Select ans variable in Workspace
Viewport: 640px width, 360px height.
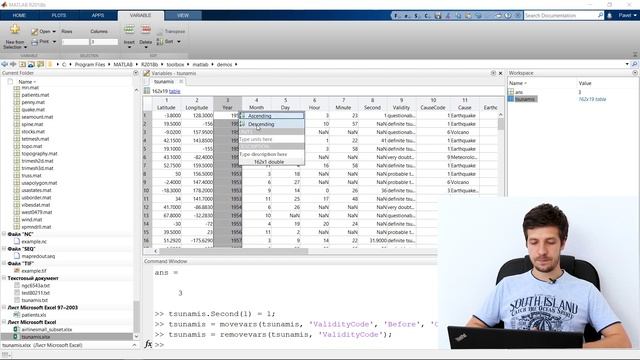click(518, 92)
